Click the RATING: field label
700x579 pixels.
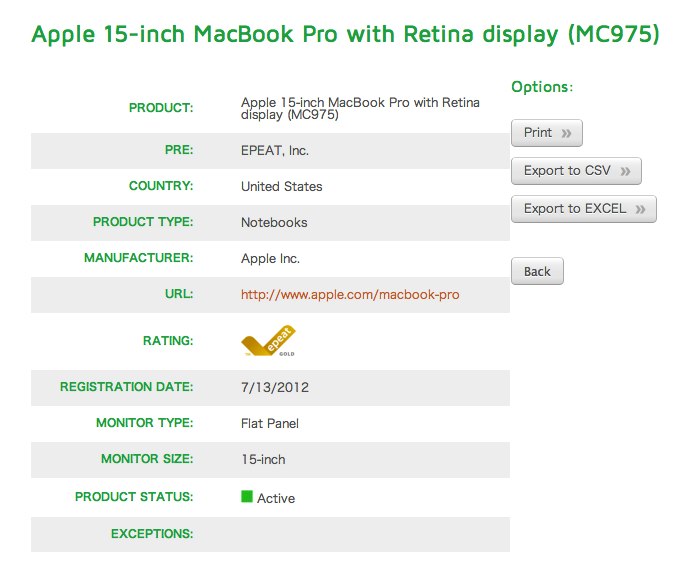coord(168,341)
